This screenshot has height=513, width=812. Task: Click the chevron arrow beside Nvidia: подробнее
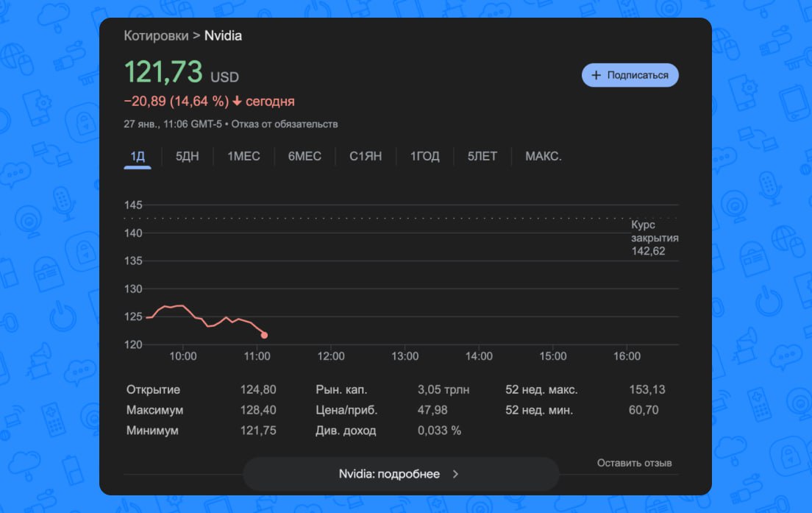click(x=455, y=474)
